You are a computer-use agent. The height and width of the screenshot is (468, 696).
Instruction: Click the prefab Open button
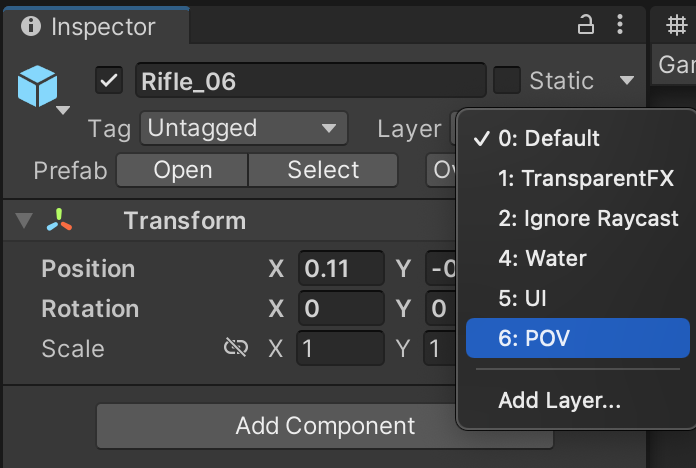click(x=182, y=170)
